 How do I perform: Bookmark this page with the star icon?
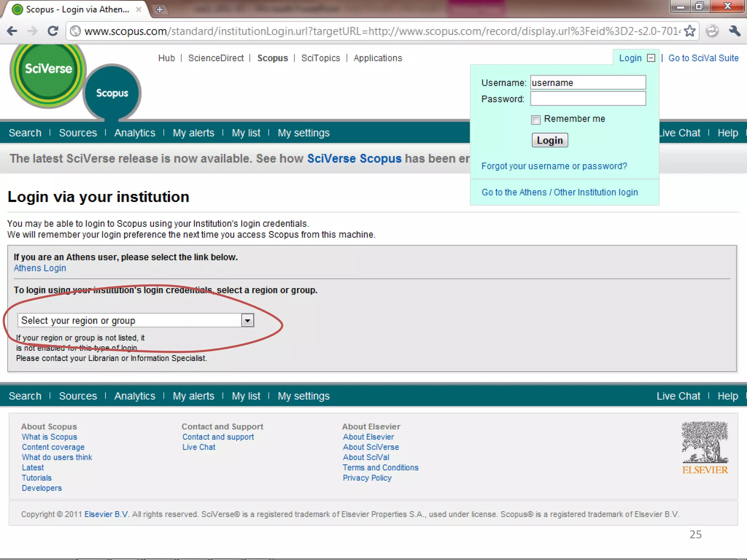(690, 31)
